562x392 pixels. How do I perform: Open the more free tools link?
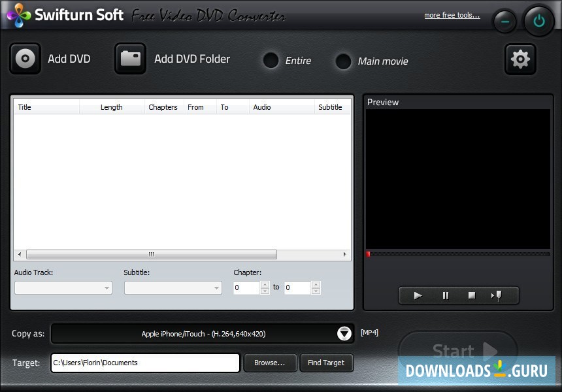click(452, 15)
